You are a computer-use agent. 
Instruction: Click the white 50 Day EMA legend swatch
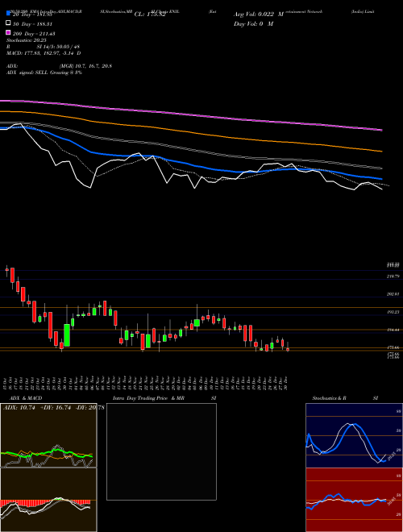(x=8, y=23)
